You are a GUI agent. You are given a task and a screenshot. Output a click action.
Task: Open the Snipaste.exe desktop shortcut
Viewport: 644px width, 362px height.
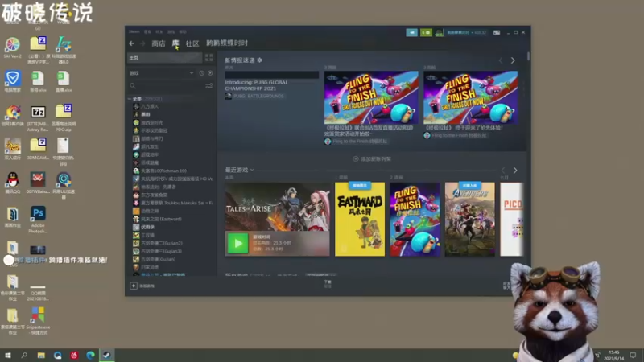[x=38, y=320]
